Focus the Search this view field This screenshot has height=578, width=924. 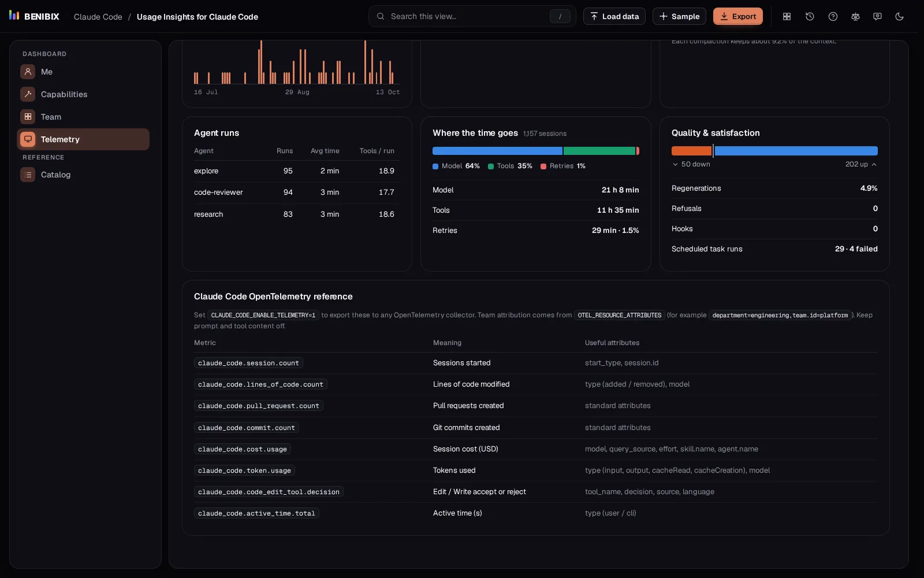point(472,16)
